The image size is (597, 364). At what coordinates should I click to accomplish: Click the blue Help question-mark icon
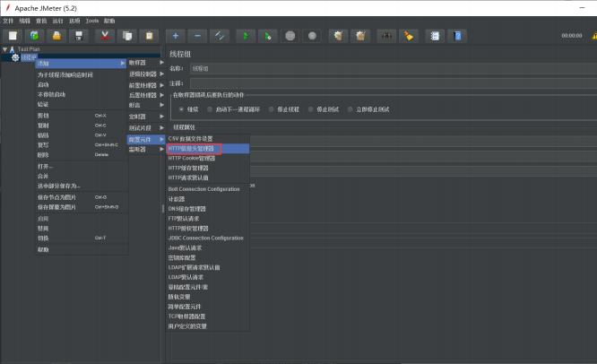click(x=457, y=36)
